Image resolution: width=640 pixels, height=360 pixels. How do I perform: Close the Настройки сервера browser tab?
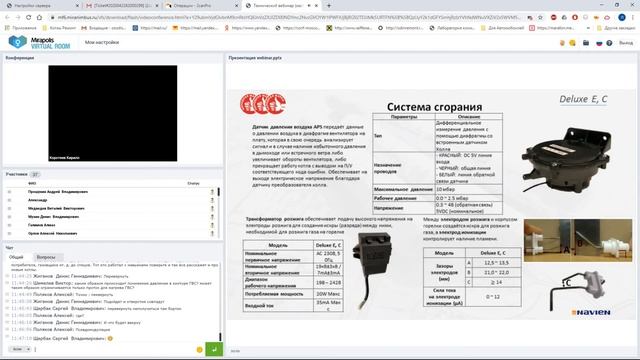point(78,6)
